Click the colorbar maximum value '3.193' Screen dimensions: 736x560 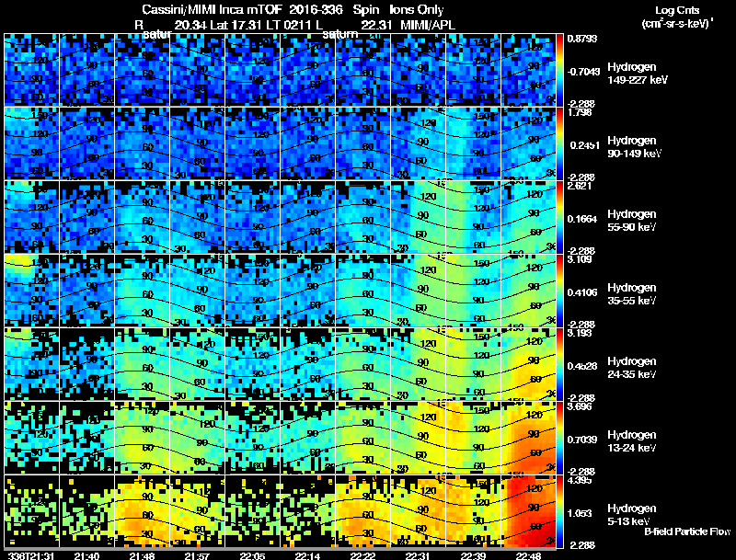(x=580, y=333)
